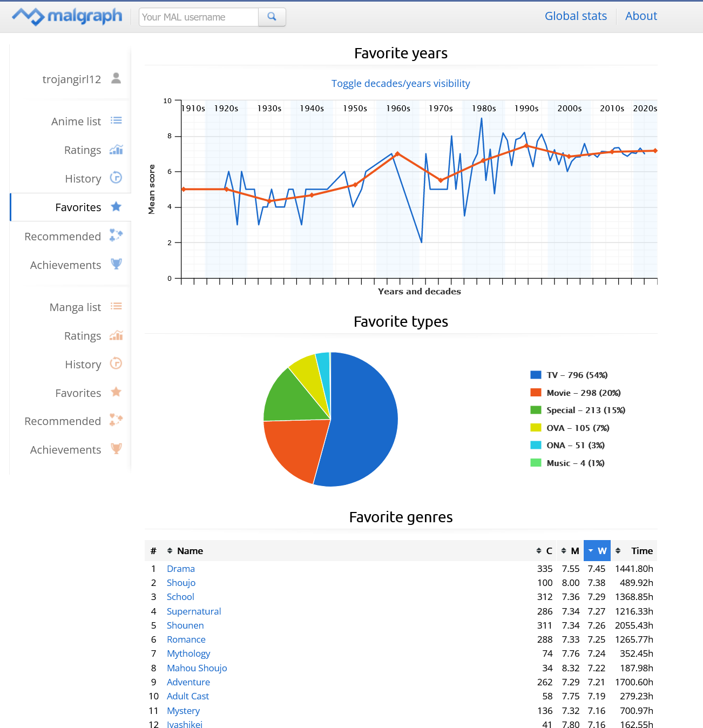Screen dimensions: 703x728
Task: Click the manga Favorites star icon
Action: coord(116,392)
